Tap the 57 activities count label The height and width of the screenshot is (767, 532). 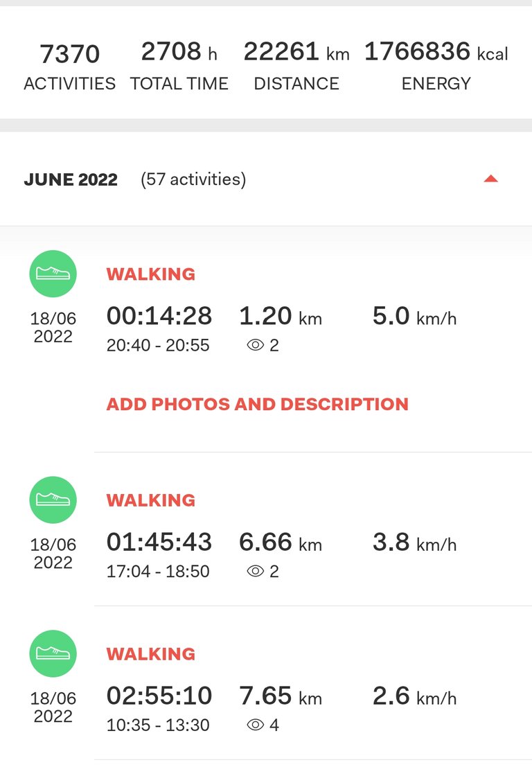[x=193, y=179]
